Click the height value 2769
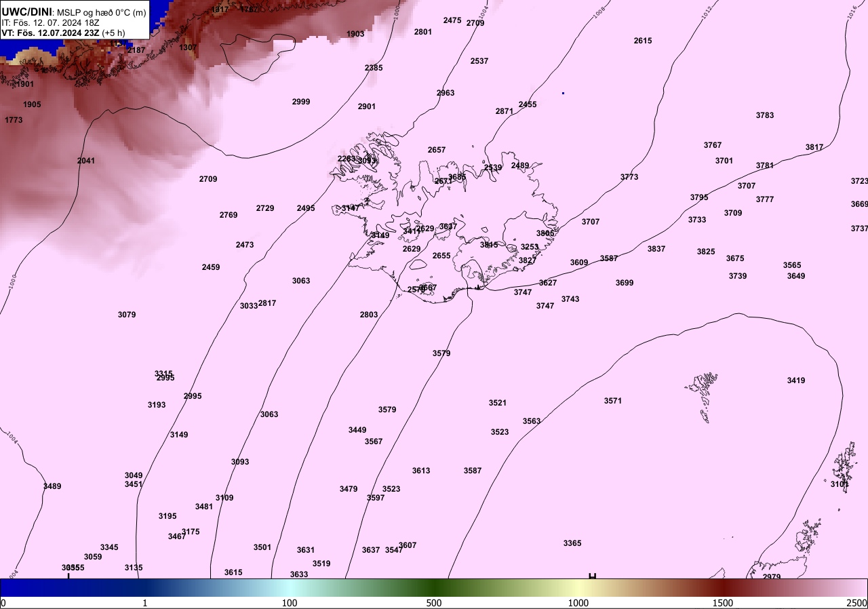 point(229,215)
